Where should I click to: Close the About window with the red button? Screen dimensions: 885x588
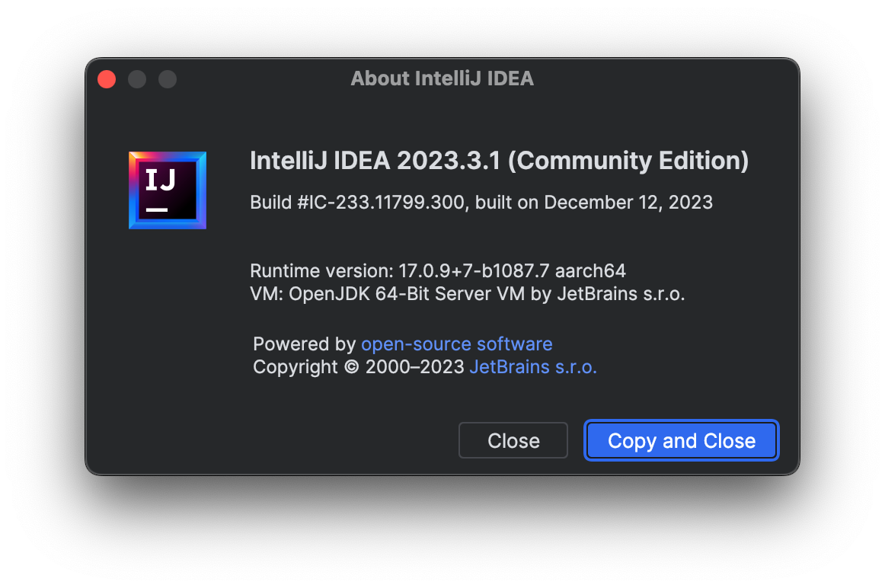107,79
